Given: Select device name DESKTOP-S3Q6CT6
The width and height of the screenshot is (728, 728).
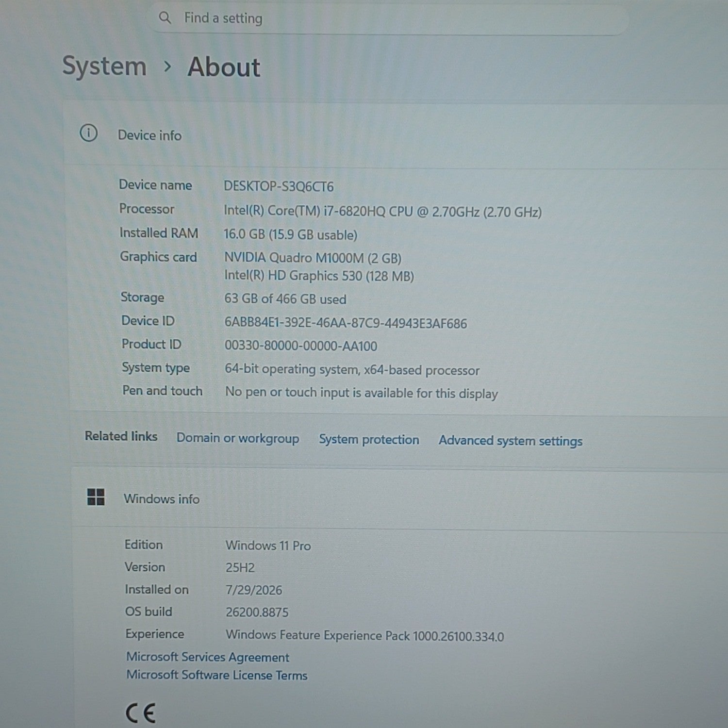Looking at the screenshot, I should [x=279, y=186].
